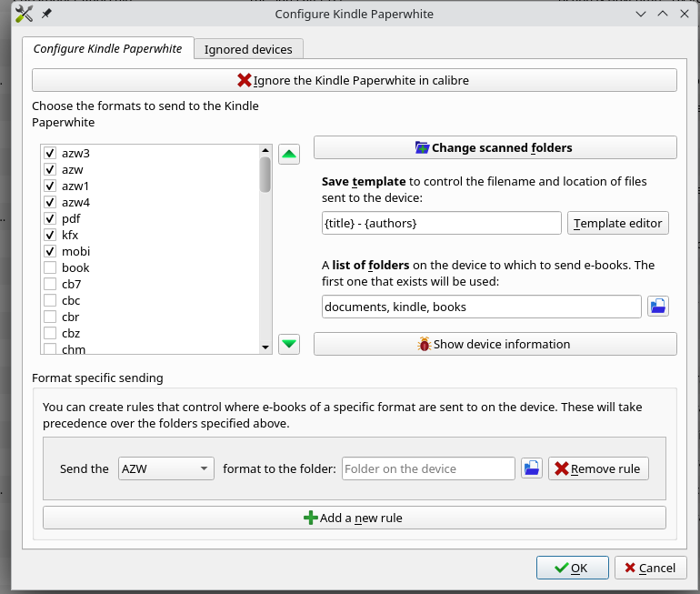Ignore the Kindle Paperwhite in calibre
This screenshot has width=700, height=594.
[355, 80]
